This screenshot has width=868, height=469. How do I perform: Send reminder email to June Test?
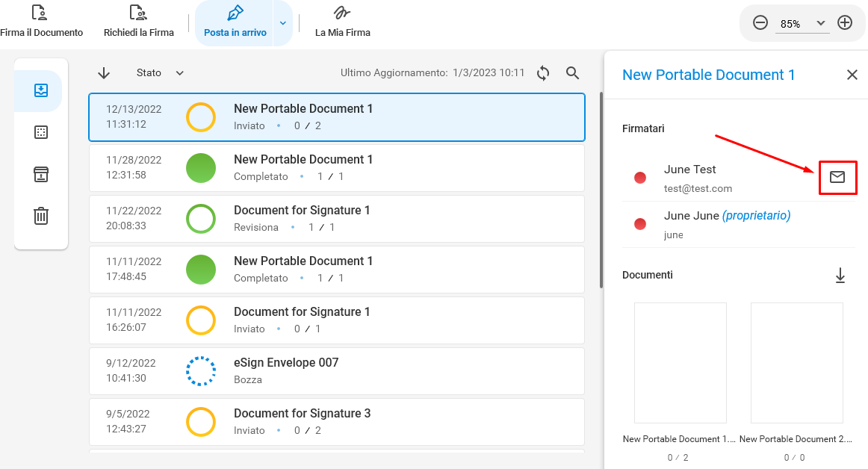[837, 177]
